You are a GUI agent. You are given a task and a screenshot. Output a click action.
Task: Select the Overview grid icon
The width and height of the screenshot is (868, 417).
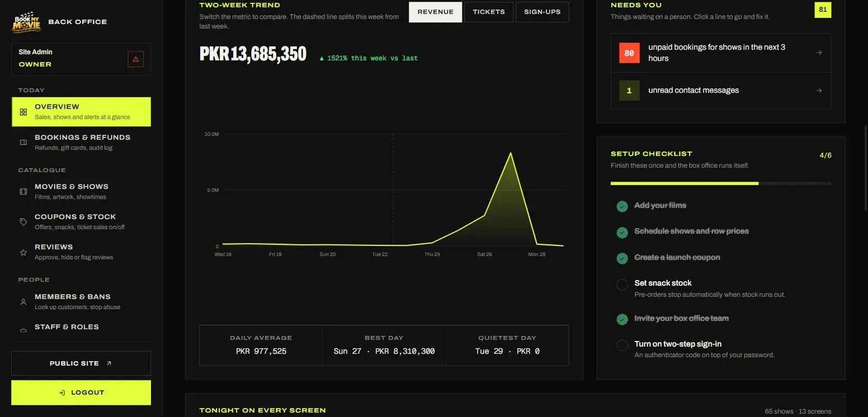click(x=23, y=112)
